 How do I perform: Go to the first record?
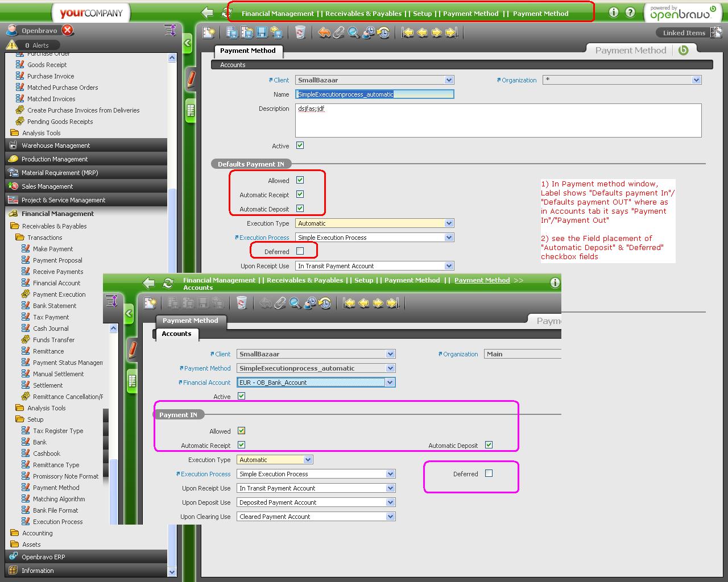407,33
